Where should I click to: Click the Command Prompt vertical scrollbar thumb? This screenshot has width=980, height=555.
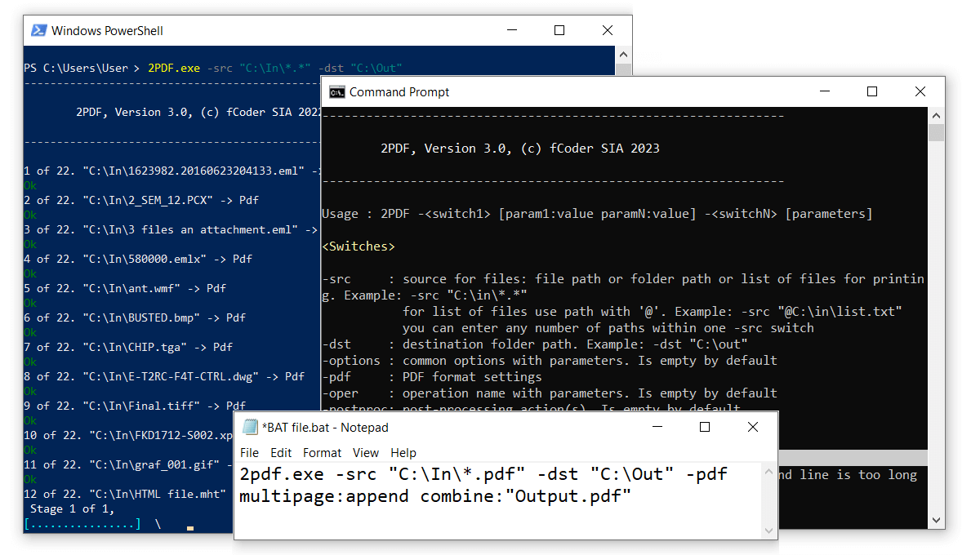click(936, 133)
